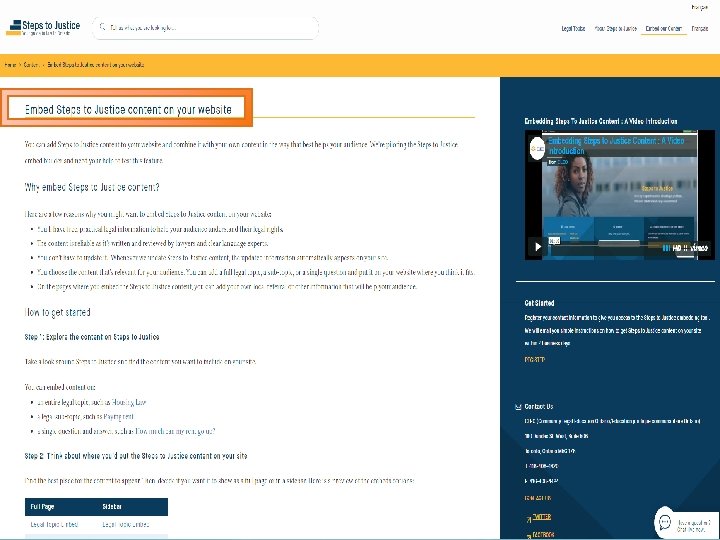Click the video progress bar
Screen dimensions: 720x540
coord(608,245)
